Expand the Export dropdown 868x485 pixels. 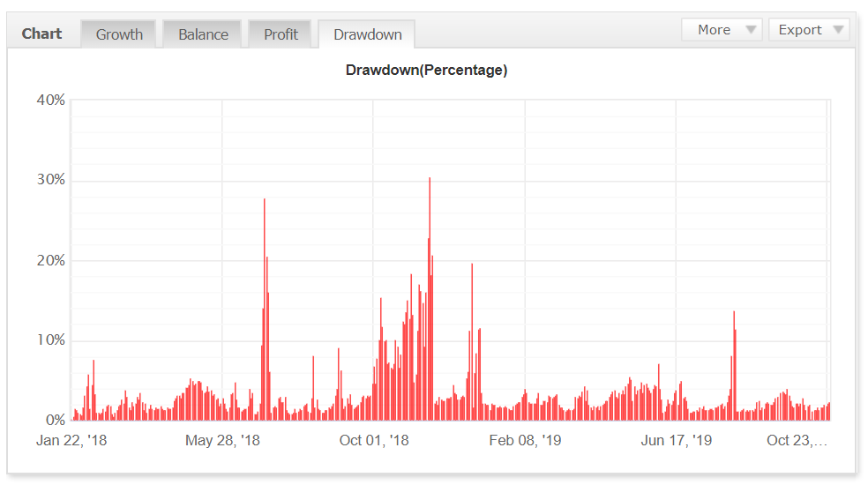(x=809, y=30)
